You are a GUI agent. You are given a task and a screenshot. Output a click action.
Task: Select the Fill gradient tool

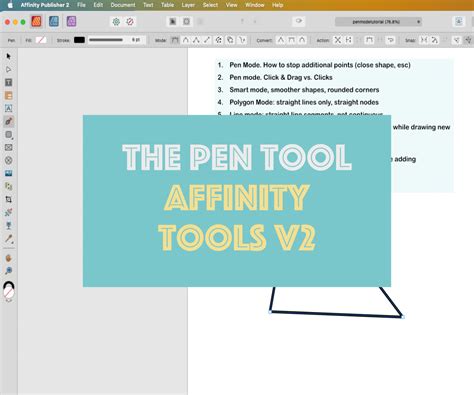(9, 212)
